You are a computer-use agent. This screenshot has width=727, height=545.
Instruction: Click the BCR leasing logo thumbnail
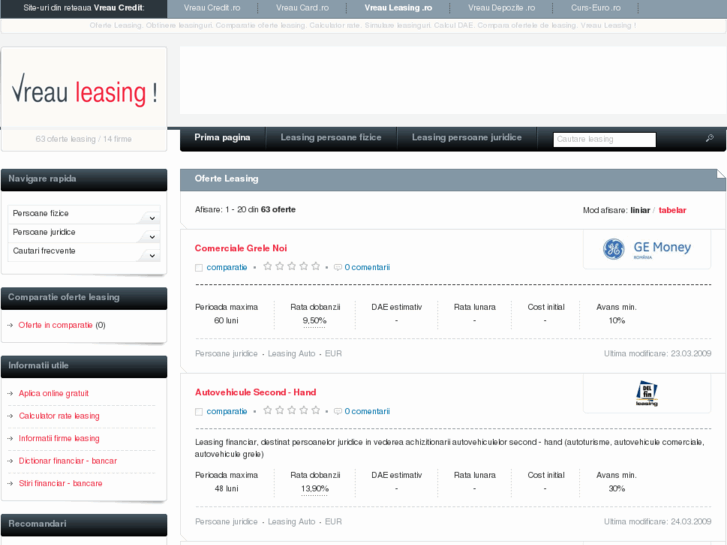pyautogui.click(x=647, y=393)
